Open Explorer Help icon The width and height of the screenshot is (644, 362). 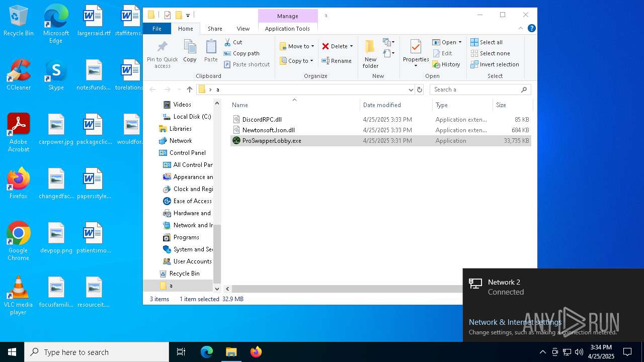[x=531, y=28]
